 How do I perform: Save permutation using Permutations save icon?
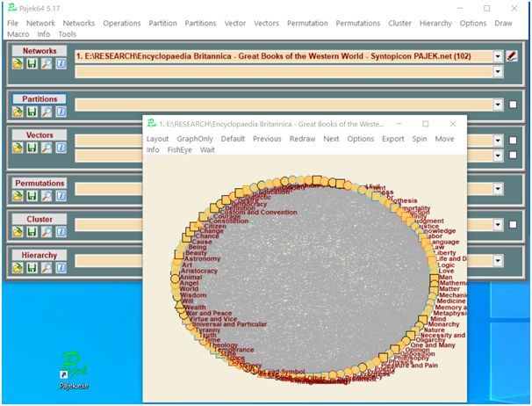point(32,196)
